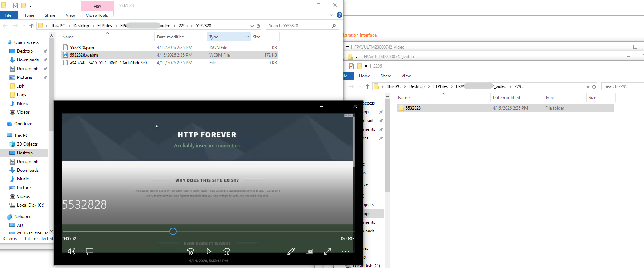Move the video seek slider handle
This screenshot has height=268, width=644.
(x=173, y=231)
